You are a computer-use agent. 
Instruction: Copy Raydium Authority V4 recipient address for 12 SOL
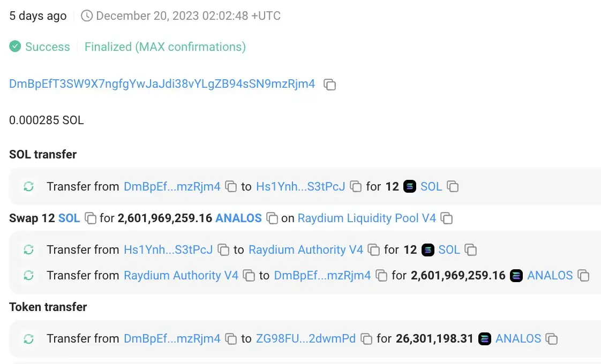374,250
